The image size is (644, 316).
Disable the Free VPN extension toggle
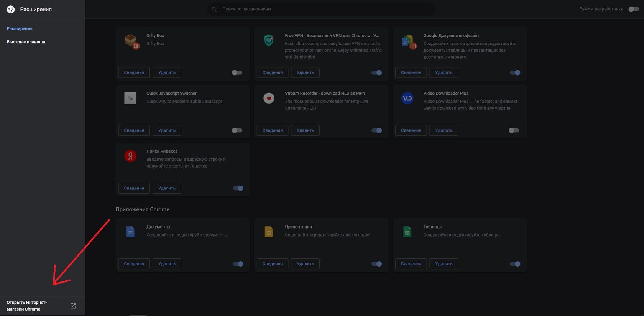[376, 72]
